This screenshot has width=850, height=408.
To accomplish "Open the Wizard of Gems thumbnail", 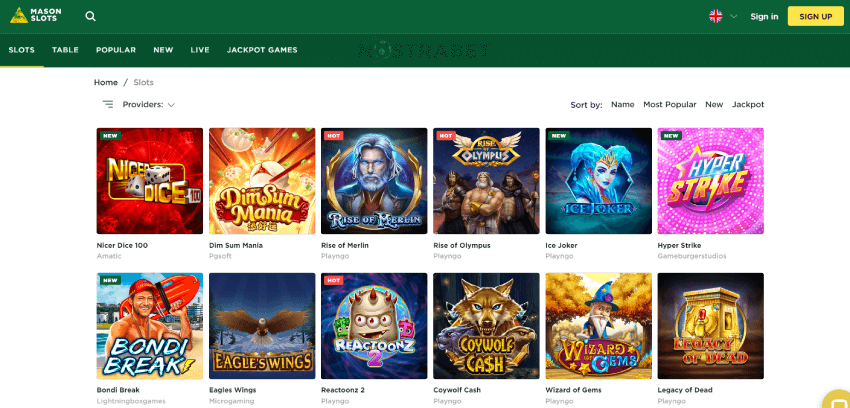I will pyautogui.click(x=598, y=326).
